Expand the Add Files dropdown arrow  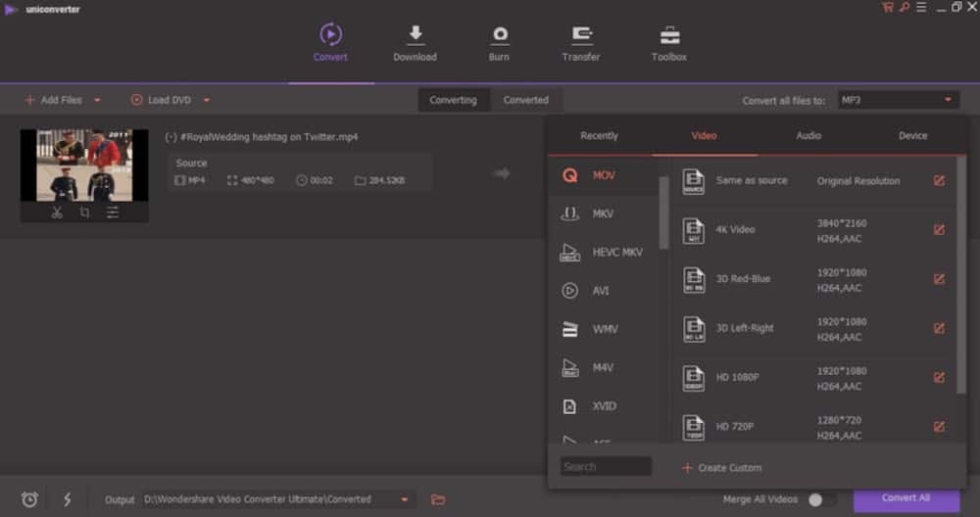coord(97,100)
